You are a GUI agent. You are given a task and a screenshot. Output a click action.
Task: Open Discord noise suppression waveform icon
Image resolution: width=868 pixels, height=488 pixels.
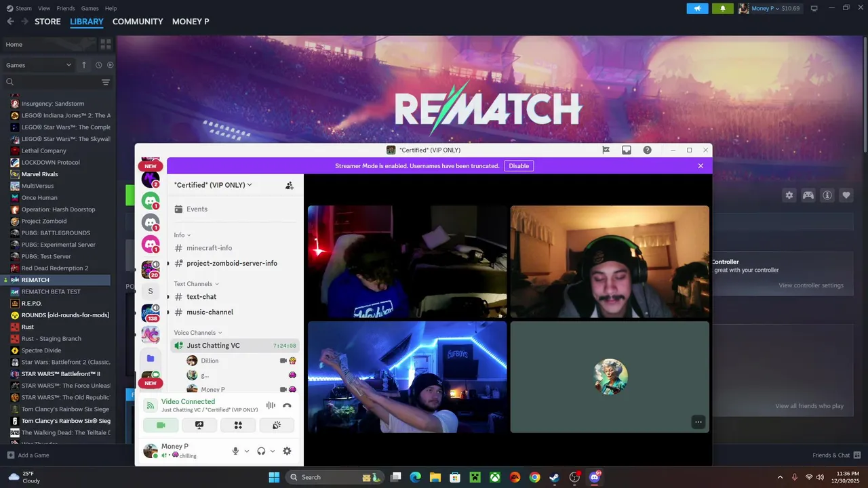coord(271,405)
